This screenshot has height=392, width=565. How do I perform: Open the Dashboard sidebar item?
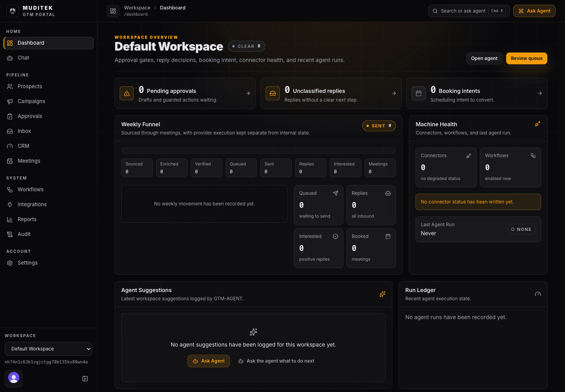pos(49,43)
